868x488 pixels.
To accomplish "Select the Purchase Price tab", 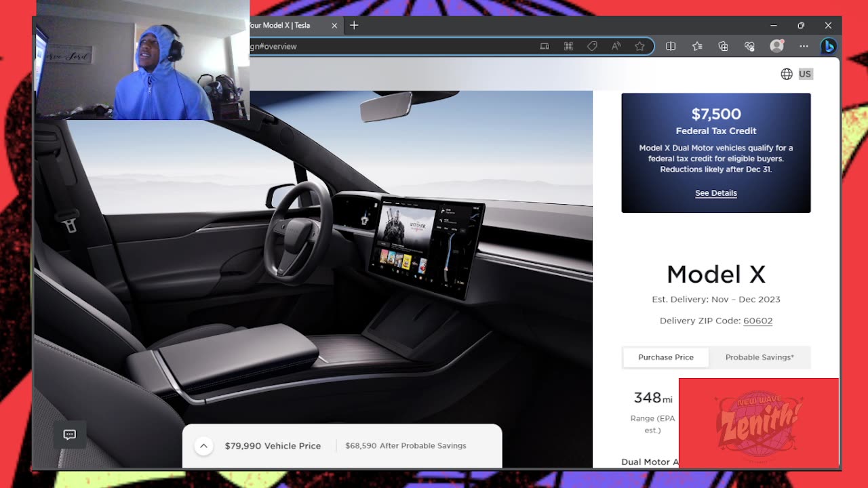I will click(x=666, y=357).
